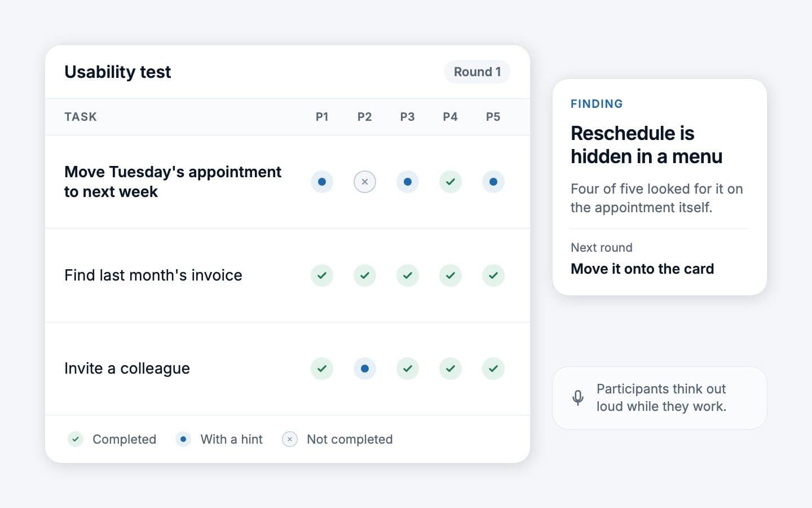Click P4 check for Invite a colleague
Screen dimensions: 812x508
(x=451, y=369)
